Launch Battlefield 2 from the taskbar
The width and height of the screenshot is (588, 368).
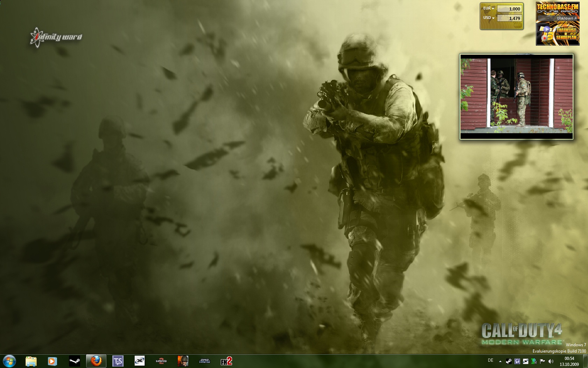161,361
